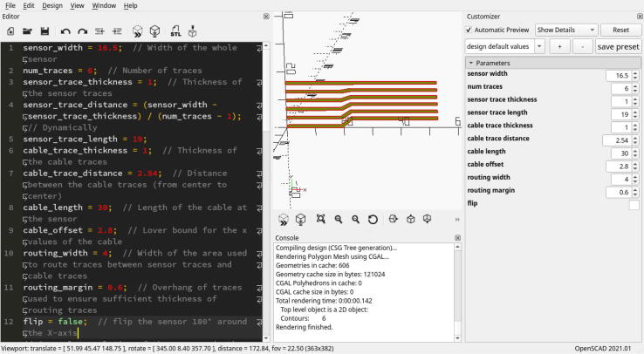Click the Render icon below the 3D viewport
This screenshot has width=644, height=354.
(301, 220)
